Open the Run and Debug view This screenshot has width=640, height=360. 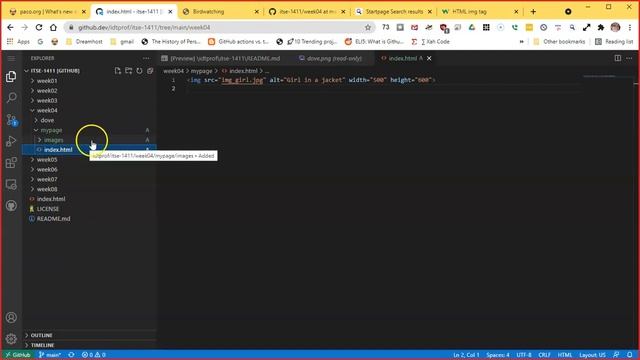click(11, 141)
